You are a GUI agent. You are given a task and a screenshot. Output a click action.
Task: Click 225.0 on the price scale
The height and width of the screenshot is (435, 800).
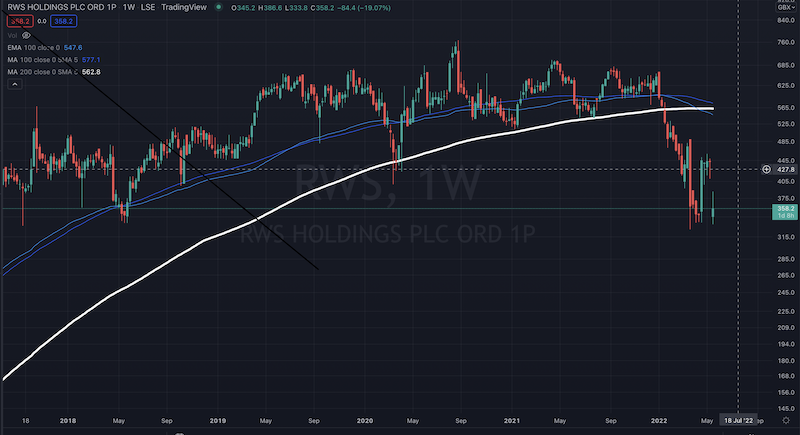786,312
